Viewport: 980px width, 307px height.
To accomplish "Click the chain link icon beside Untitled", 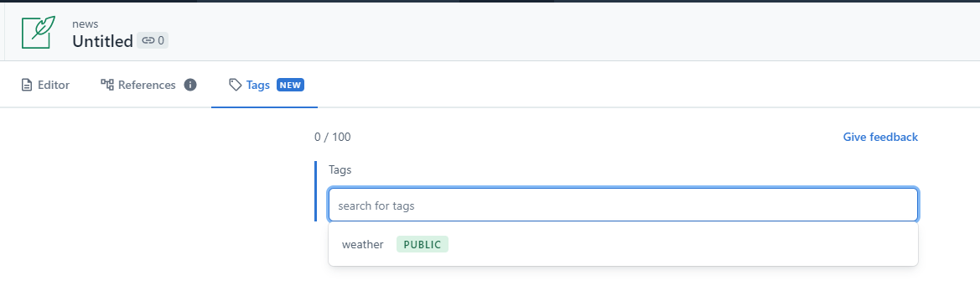I will pos(148,40).
